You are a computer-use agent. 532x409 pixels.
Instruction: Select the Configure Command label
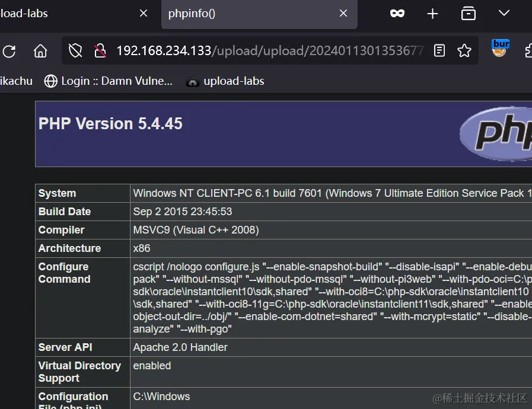pos(65,273)
